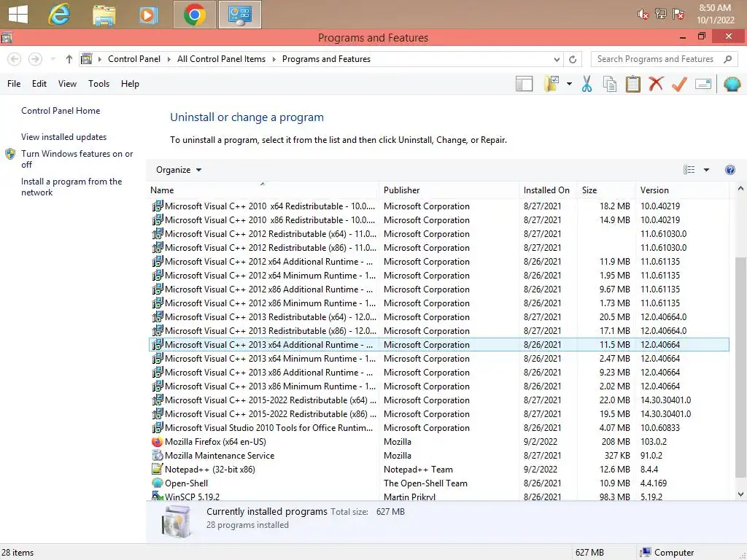The height and width of the screenshot is (560, 747).
Task: Sort by Installed On column header
Action: 547,190
